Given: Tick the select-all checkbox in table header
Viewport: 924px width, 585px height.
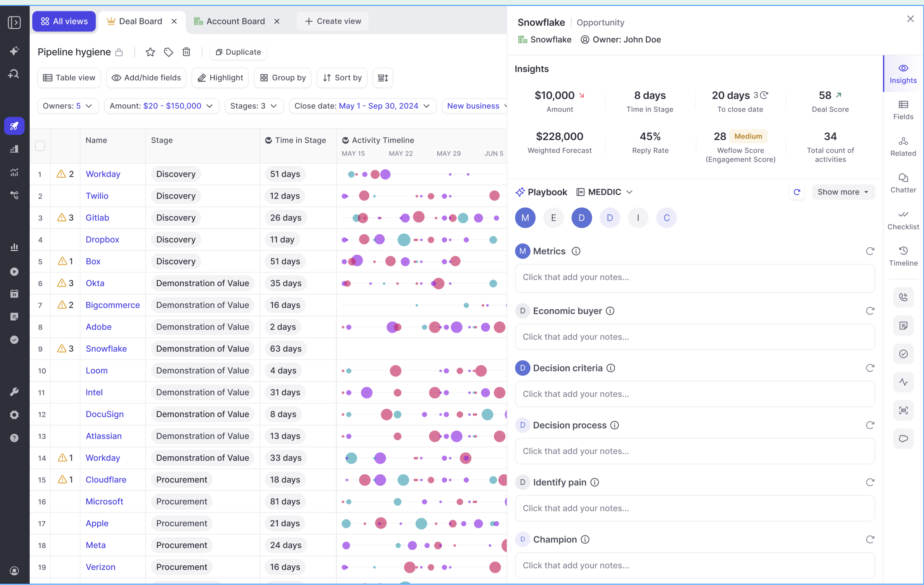Looking at the screenshot, I should point(40,146).
